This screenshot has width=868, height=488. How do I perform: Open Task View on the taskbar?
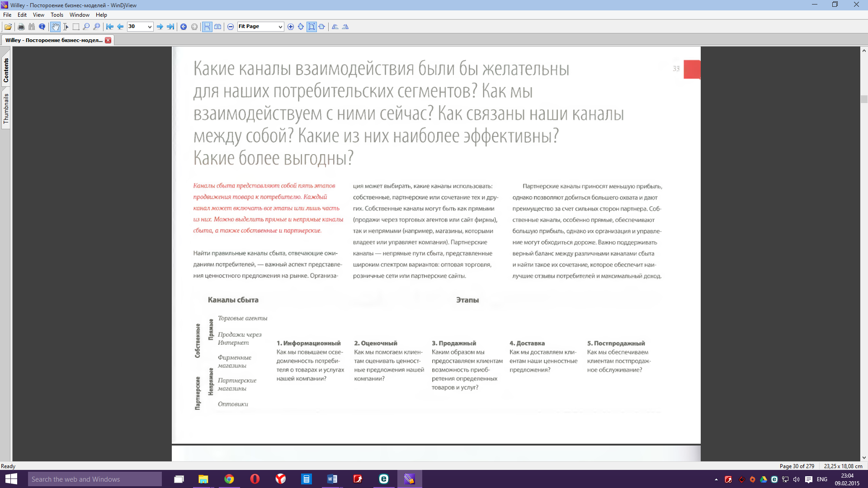(179, 479)
